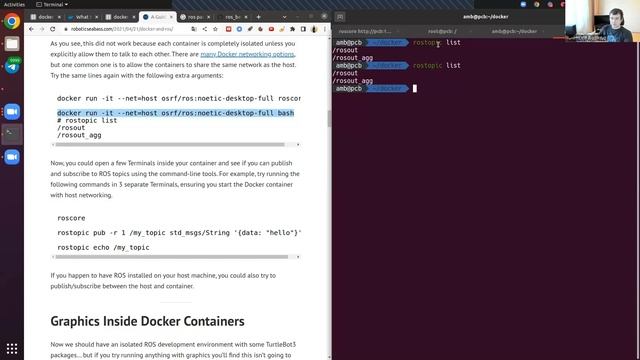This screenshot has width=640, height=360.
Task: Click second 'rostopic list' command in terminal
Action: coord(436,65)
